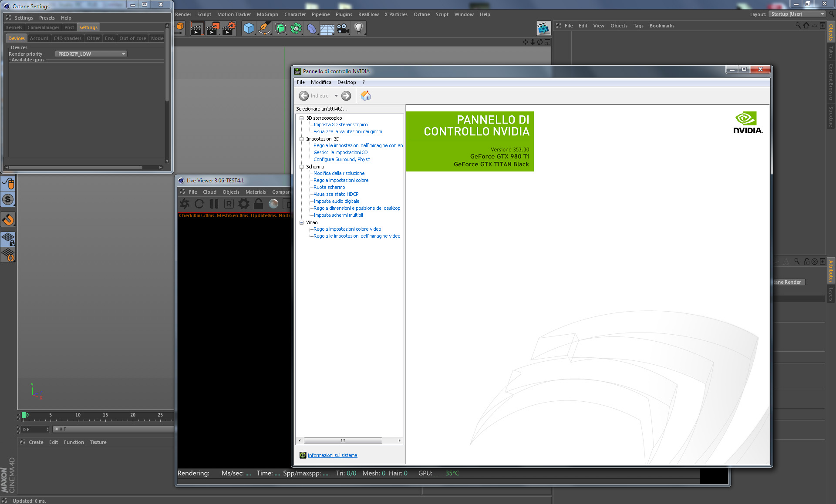Add a light via the bulb icon
This screenshot has width=836, height=504.
358,29
